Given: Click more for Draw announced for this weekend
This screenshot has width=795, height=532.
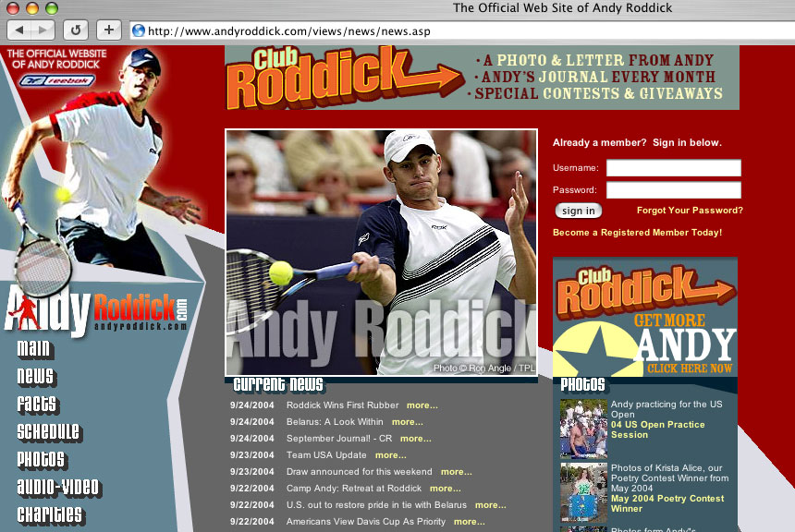Looking at the screenshot, I should (457, 472).
